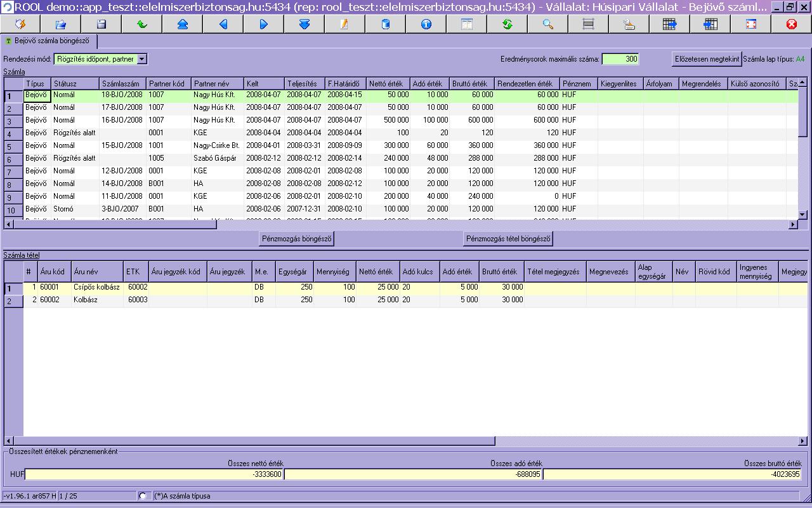
Task: Click the Összes adó érték field
Action: point(413,474)
